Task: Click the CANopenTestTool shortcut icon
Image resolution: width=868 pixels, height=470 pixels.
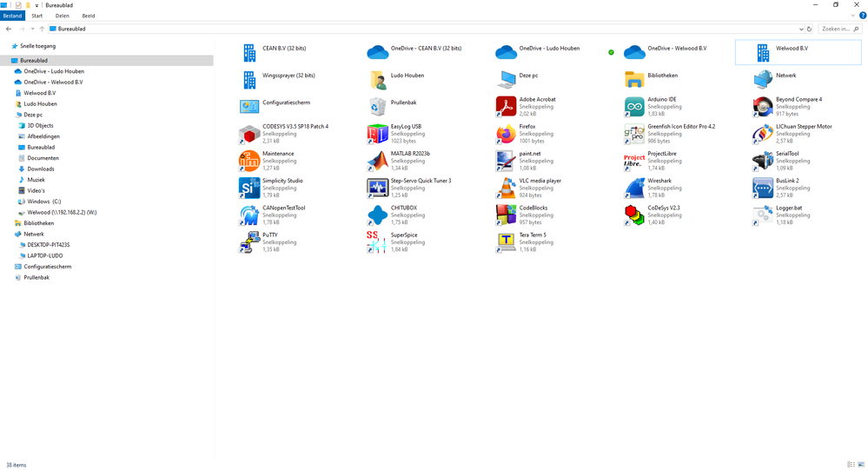Action: (x=249, y=215)
